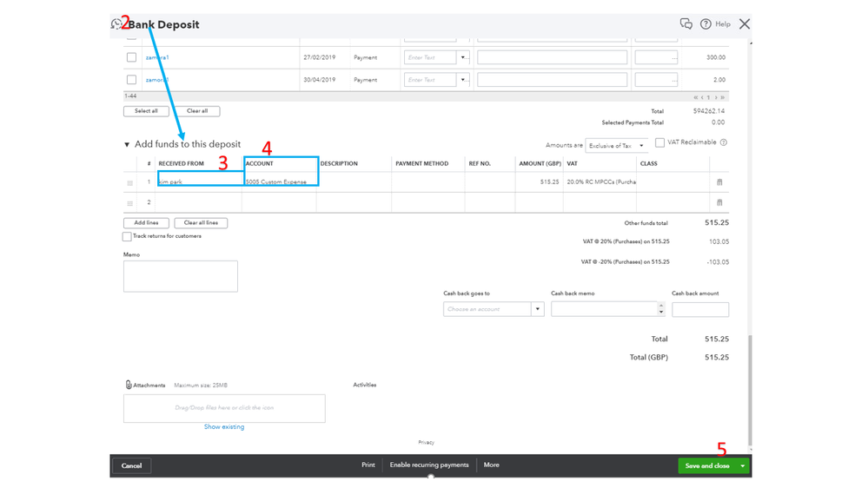Enable Track returns for customers
868x488 pixels.
(x=128, y=236)
